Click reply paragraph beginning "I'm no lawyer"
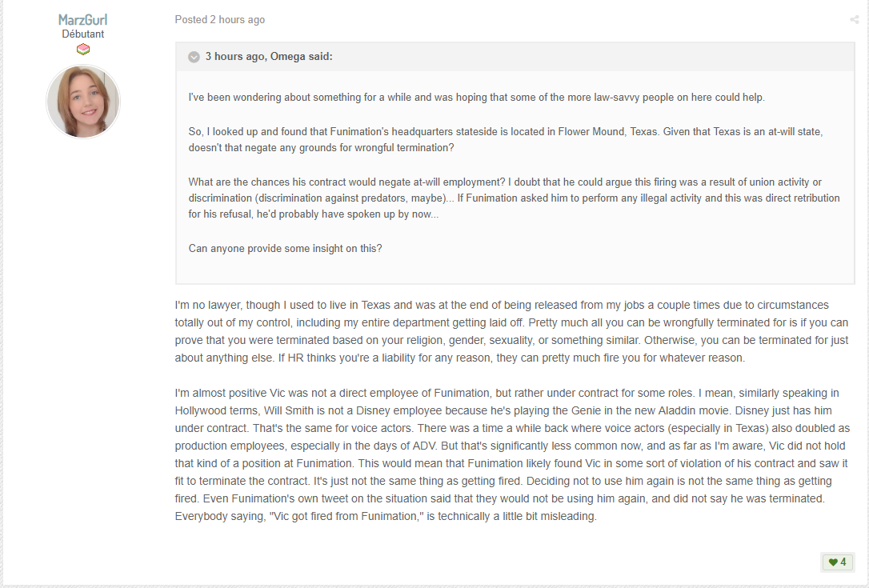The image size is (869, 588). point(511,331)
